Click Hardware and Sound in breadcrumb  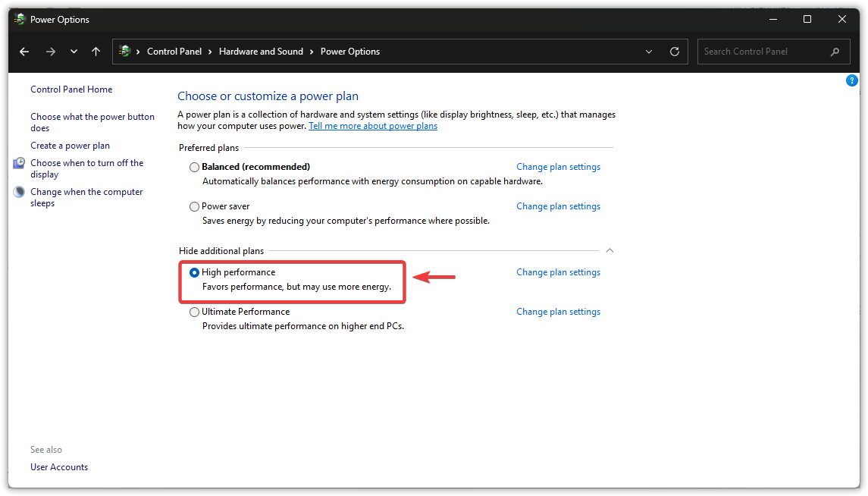click(261, 52)
